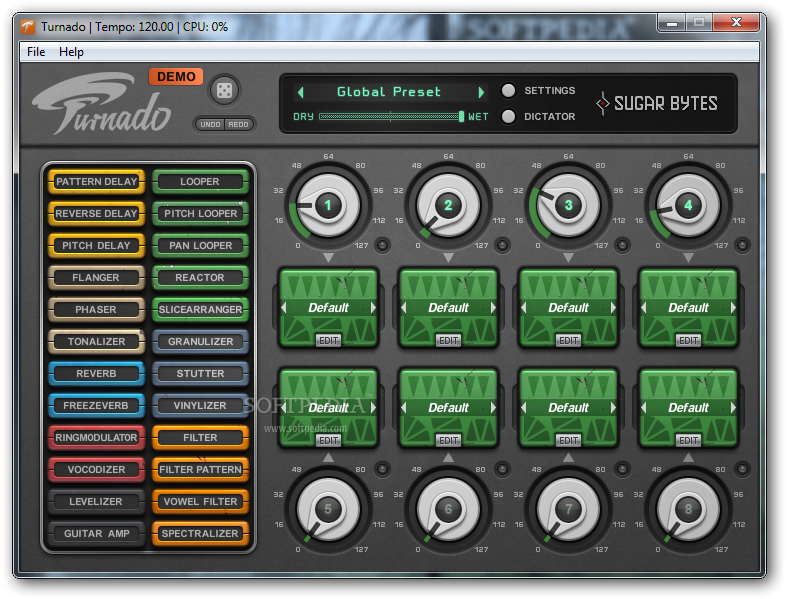The height and width of the screenshot is (599, 787).
Task: Click EDIT on first top effect slot
Action: [x=328, y=340]
